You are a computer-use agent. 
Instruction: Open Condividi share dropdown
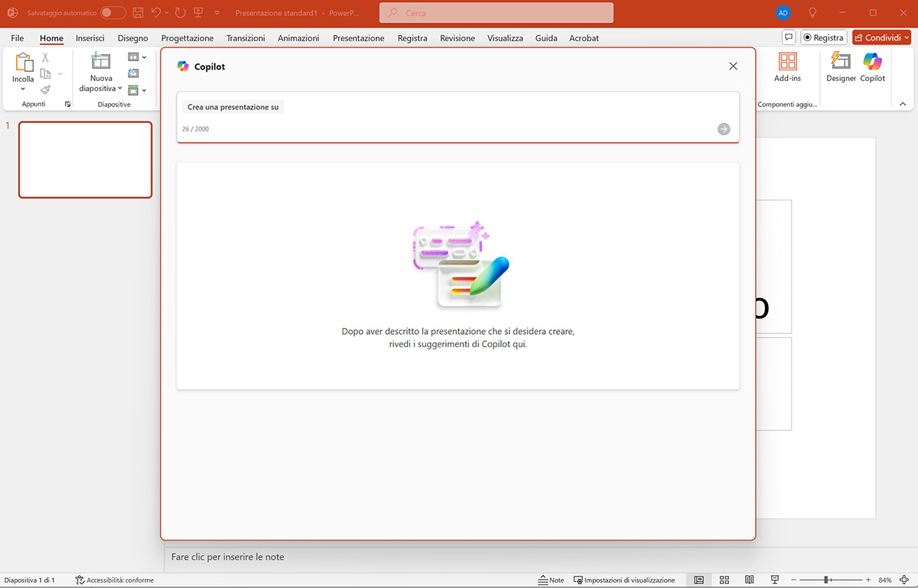(x=907, y=37)
